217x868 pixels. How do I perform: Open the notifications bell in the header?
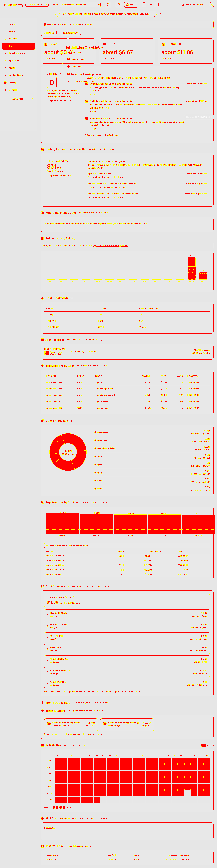pos(119,5)
